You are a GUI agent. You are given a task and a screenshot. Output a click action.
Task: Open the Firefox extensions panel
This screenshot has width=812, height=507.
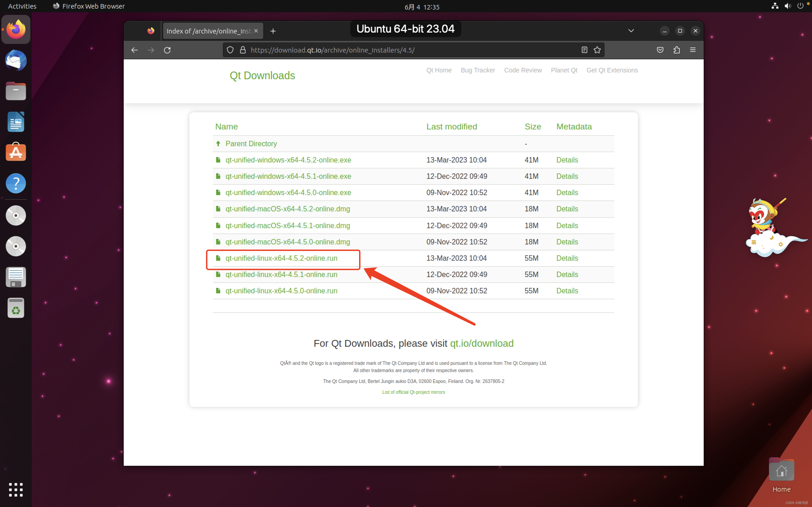[676, 50]
